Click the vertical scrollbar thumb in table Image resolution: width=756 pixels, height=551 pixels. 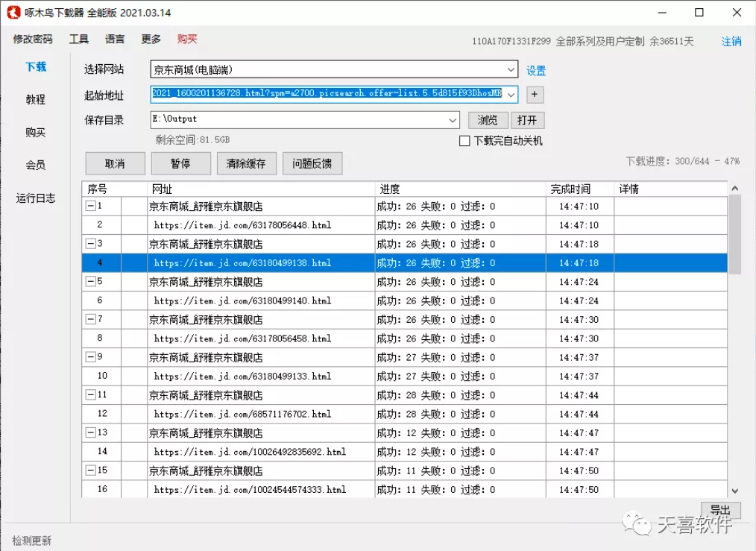735,235
